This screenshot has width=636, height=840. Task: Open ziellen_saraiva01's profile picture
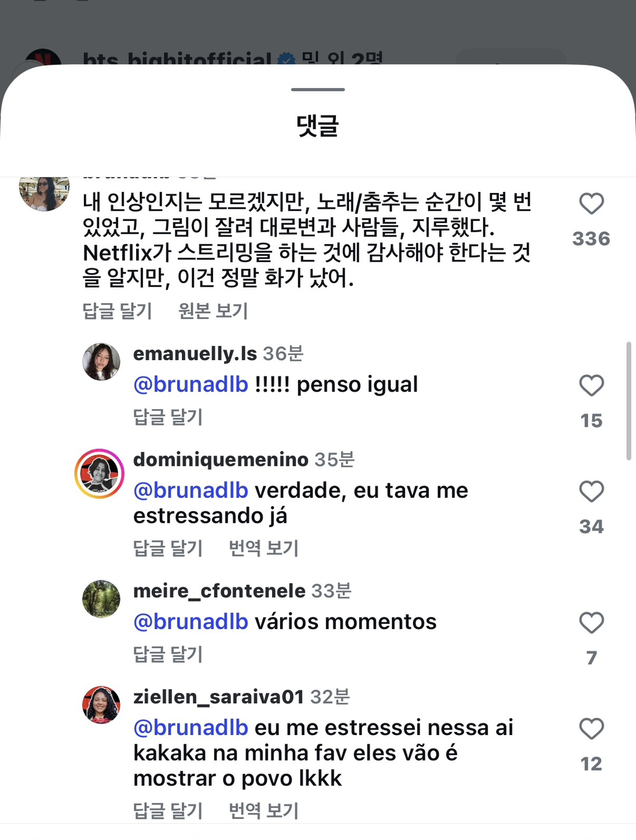[101, 705]
